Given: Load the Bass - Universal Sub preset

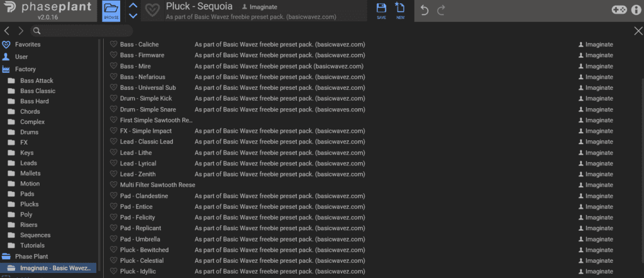Looking at the screenshot, I should [148, 87].
